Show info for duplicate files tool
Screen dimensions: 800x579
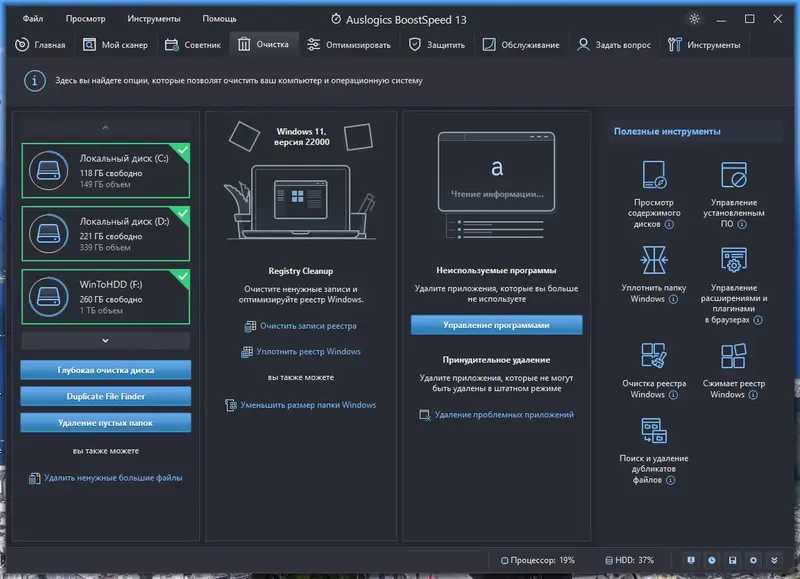[x=670, y=480]
